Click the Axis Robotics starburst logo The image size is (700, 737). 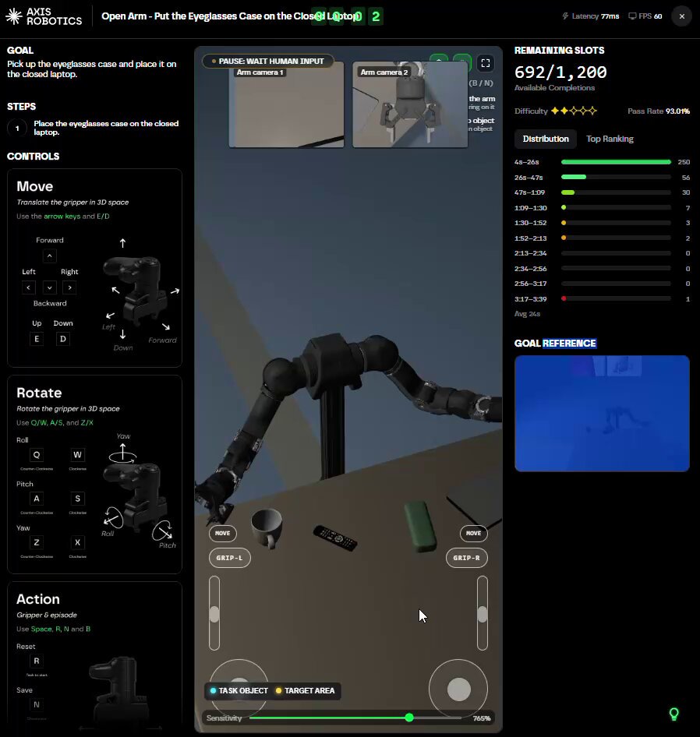14,16
